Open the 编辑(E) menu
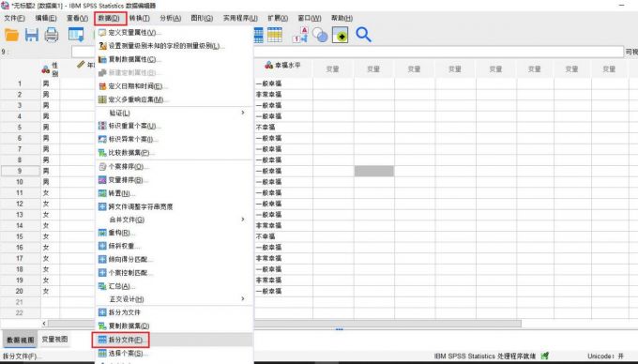Viewport: 638px width, 364px height. click(x=46, y=19)
